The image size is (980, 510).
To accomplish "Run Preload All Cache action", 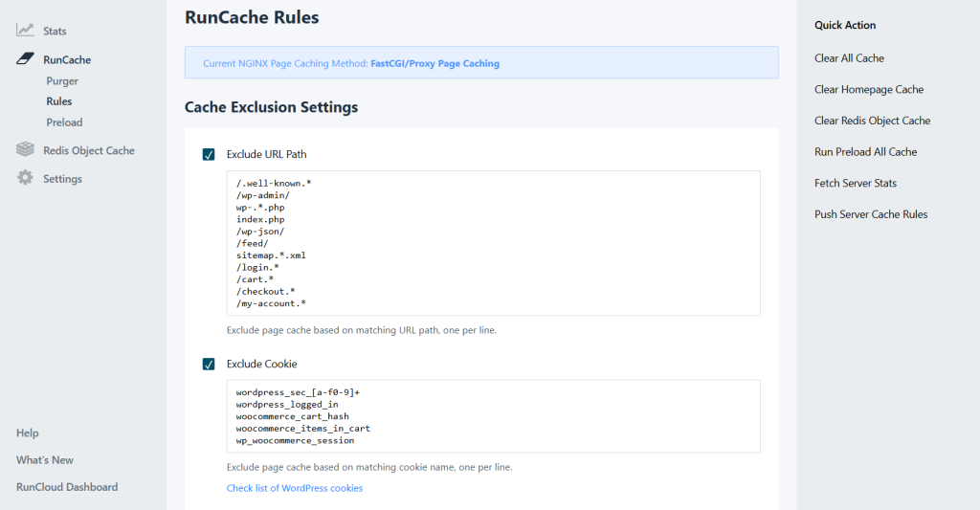I will coord(865,152).
